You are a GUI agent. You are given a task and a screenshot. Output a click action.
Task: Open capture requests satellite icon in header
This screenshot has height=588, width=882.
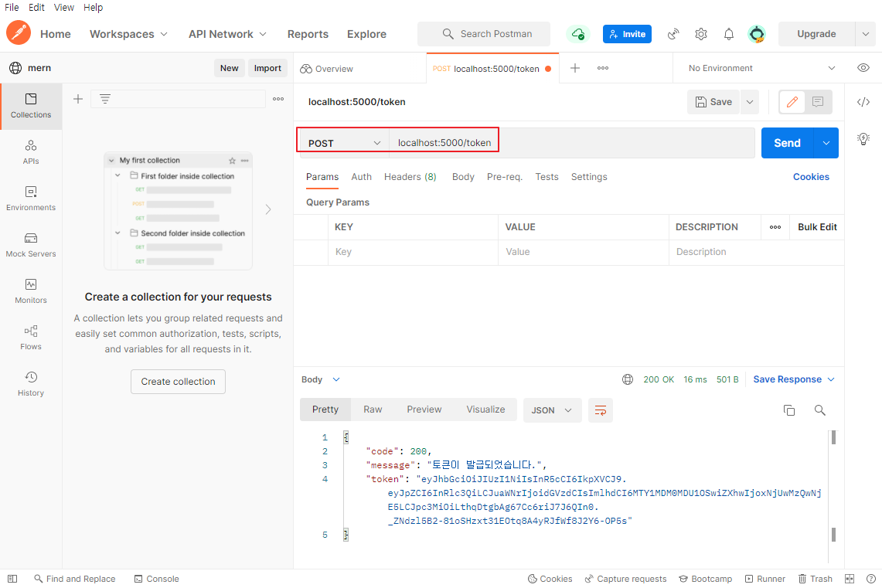coord(673,34)
